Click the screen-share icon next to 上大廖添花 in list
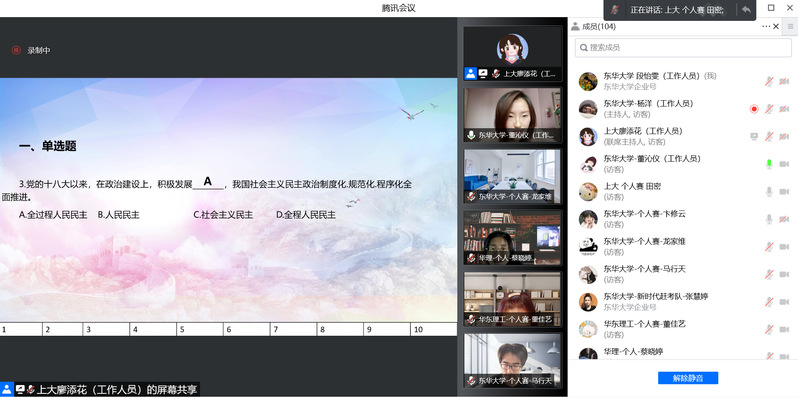 click(x=754, y=136)
